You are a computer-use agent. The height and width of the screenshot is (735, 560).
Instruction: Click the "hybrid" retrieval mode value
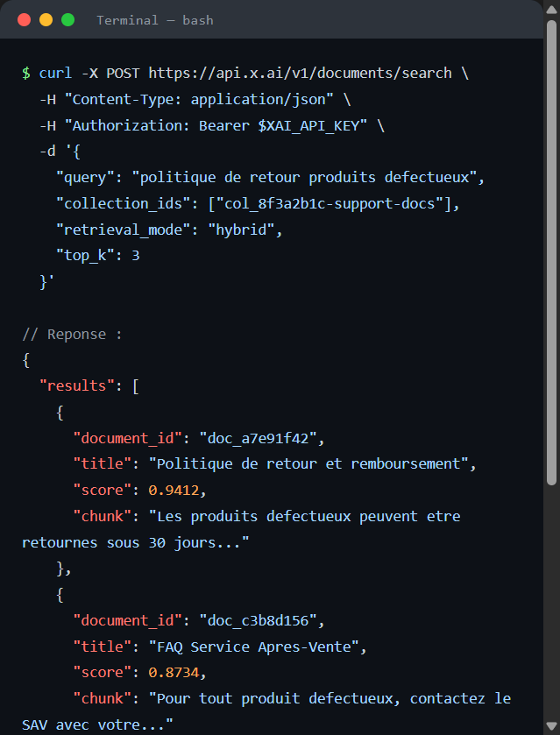(x=241, y=230)
